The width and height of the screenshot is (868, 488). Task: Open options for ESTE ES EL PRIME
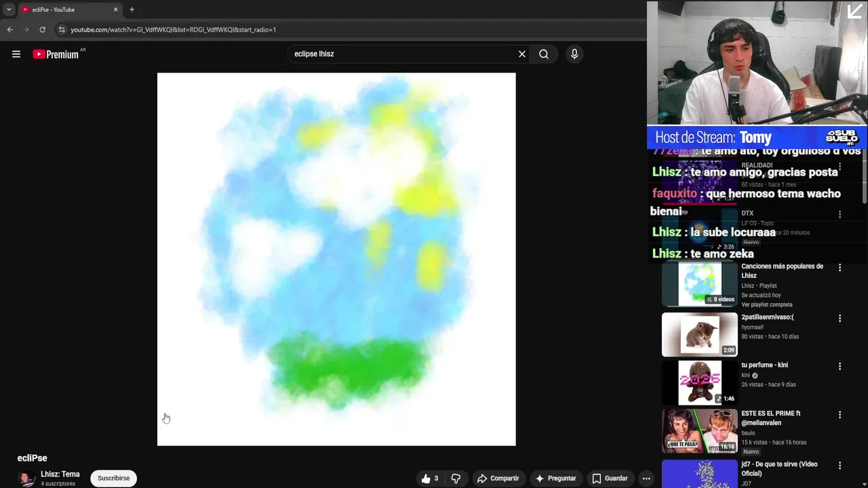pyautogui.click(x=840, y=415)
